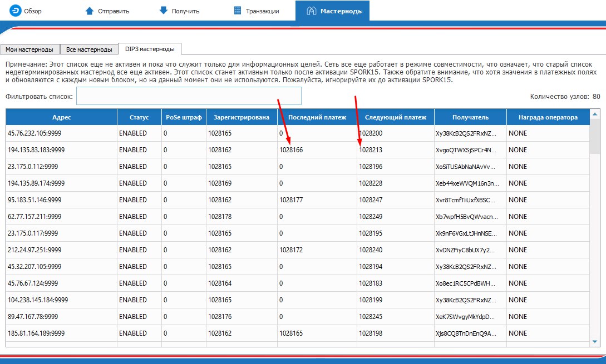This screenshot has height=364, width=606.
Task: Select row with address 45.76.67.124:9999
Action: (298, 283)
